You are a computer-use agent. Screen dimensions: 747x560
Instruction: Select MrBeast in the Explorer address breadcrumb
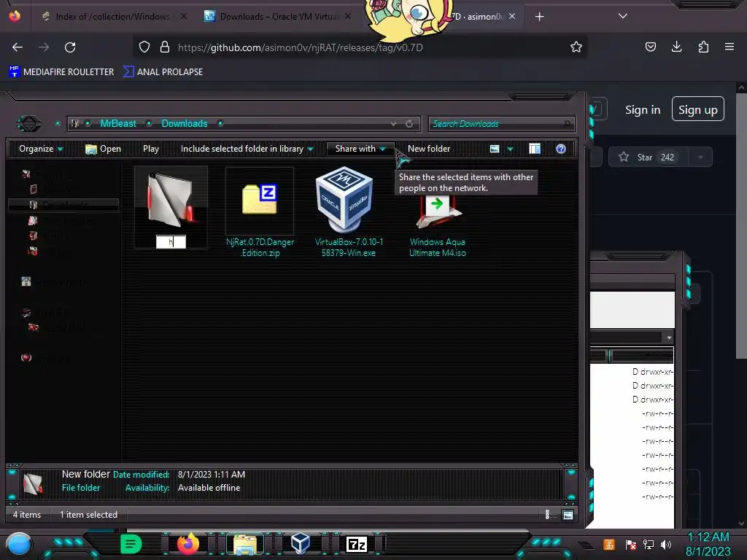coord(118,123)
